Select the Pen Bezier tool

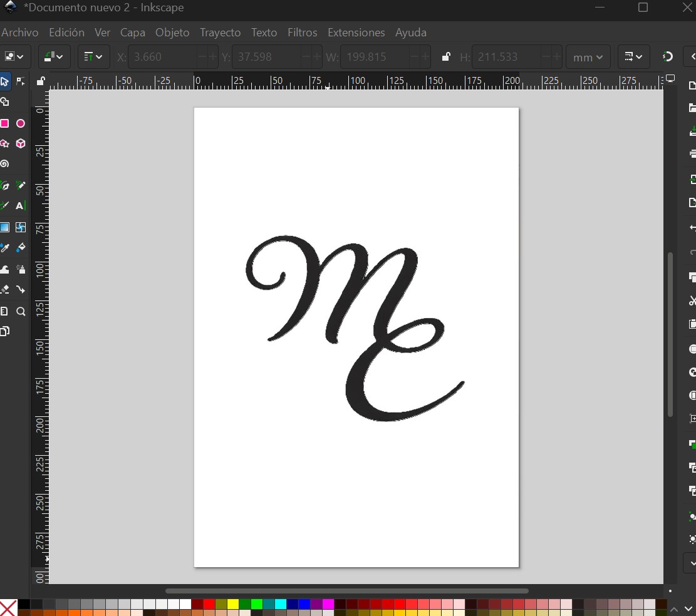[x=5, y=185]
